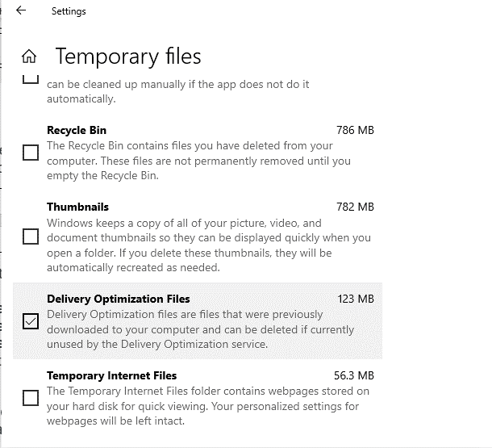Select the Recycle Bin heading
Image resolution: width=492 pixels, height=448 pixels.
pos(77,130)
